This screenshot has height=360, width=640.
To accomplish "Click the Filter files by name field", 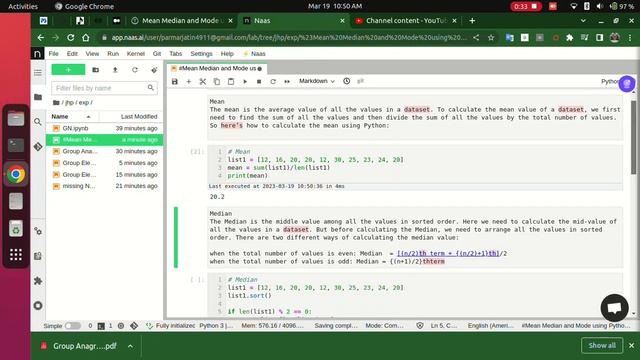I will [104, 88].
